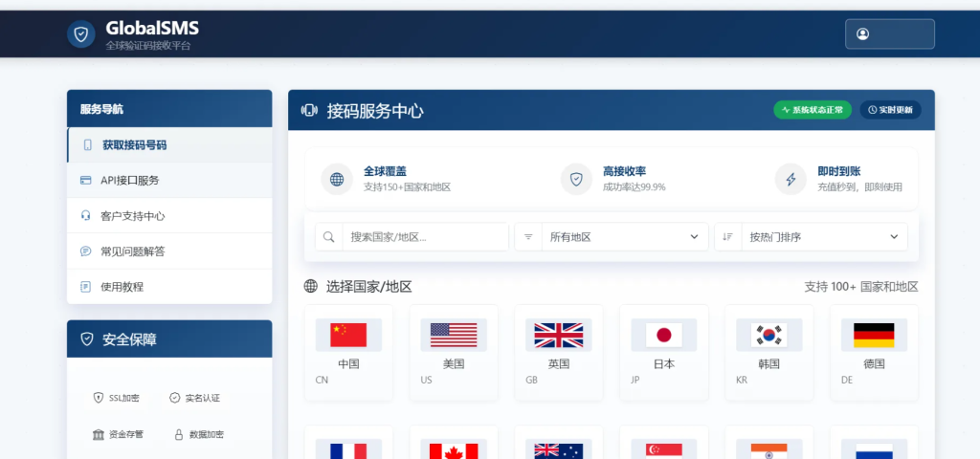Select the Australian flag country card
The image size is (980, 459).
[x=559, y=443]
